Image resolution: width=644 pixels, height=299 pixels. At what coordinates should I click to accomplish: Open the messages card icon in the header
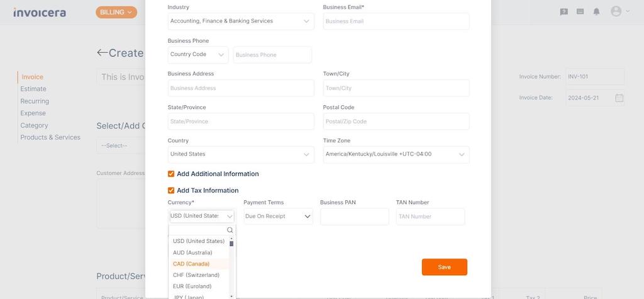click(580, 12)
